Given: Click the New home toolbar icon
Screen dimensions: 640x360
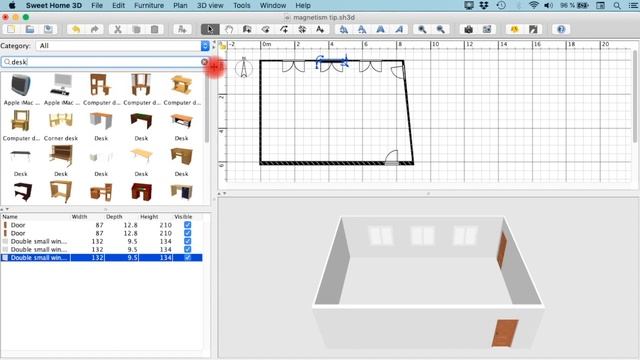Looking at the screenshot, I should [x=11, y=29].
